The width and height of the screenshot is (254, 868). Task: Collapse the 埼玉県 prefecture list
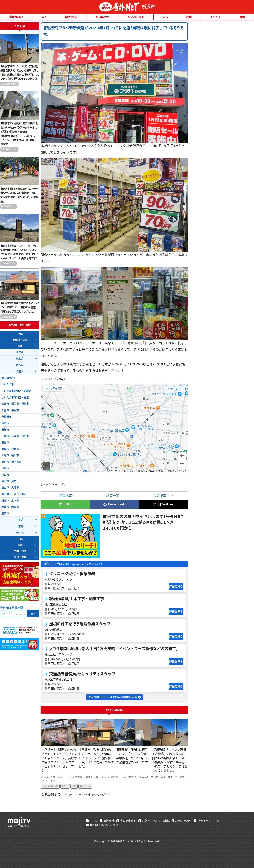[x=20, y=372]
